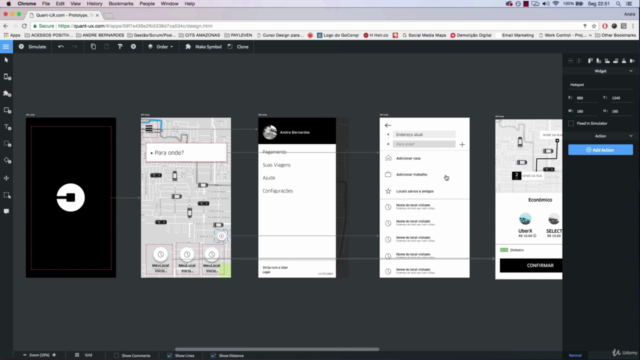The height and width of the screenshot is (360, 640).
Task: Click the third align icon in the properties panel
Action: click(x=607, y=60)
